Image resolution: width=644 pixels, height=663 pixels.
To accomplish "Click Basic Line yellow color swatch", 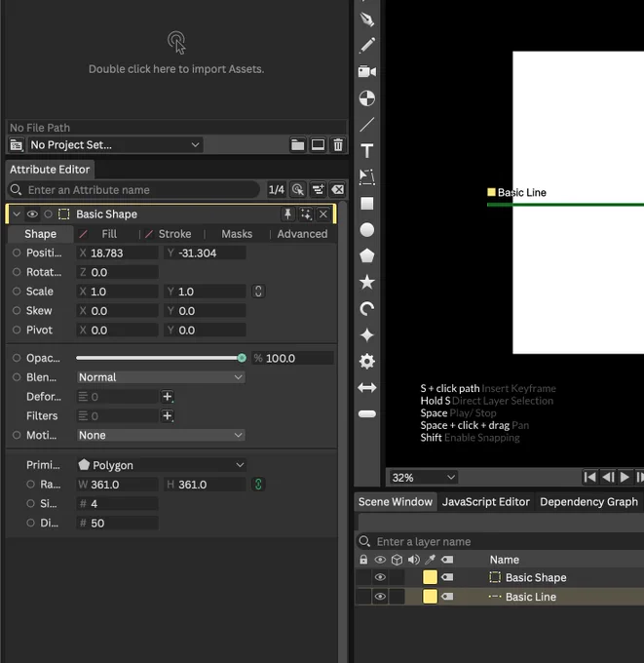I will coord(430,597).
